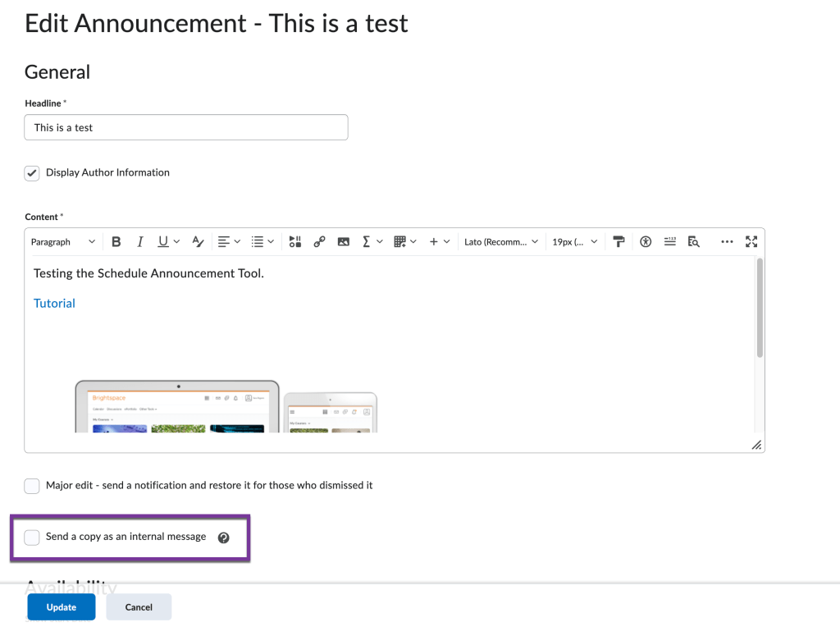Open the accessibility checker
The width and height of the screenshot is (840, 627).
646,242
